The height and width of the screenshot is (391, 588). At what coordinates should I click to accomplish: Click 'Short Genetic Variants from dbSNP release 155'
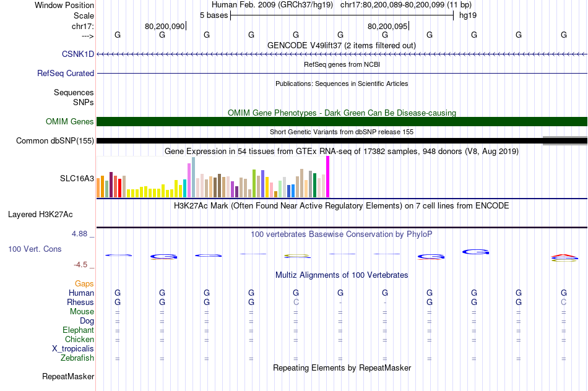coord(342,132)
